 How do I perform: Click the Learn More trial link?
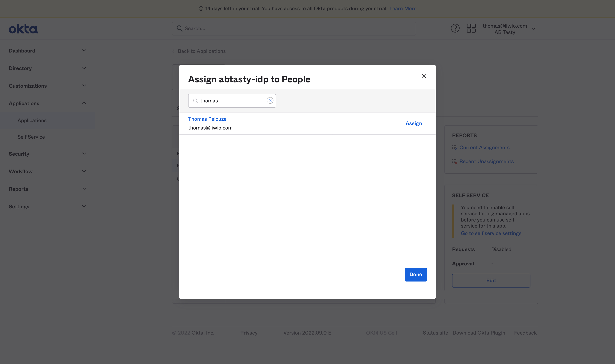click(x=403, y=9)
